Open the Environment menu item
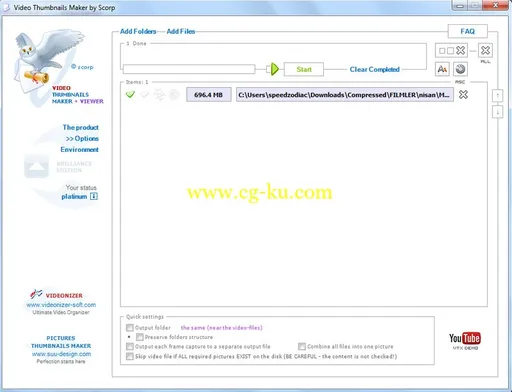Screen dimensions: 512x392 point(79,149)
